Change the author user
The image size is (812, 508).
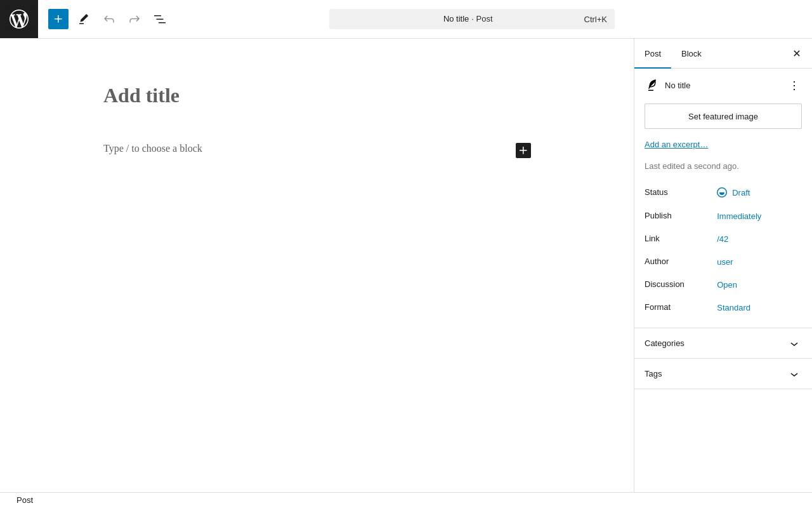click(x=725, y=262)
